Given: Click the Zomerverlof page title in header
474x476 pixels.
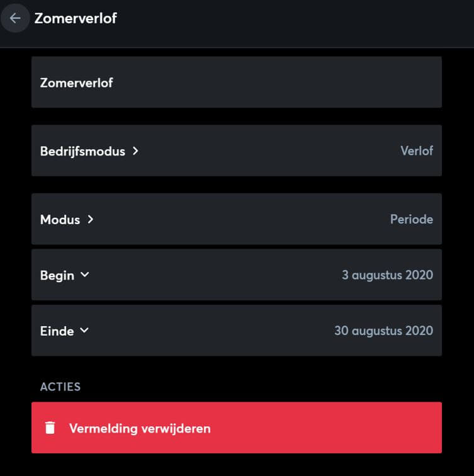Looking at the screenshot, I should point(76,18).
